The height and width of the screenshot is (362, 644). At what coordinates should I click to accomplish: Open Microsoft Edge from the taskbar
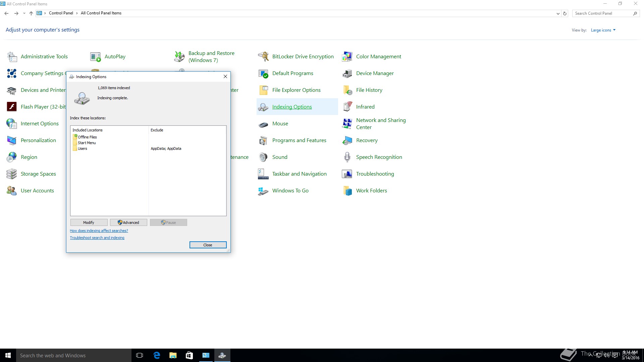coord(157,355)
